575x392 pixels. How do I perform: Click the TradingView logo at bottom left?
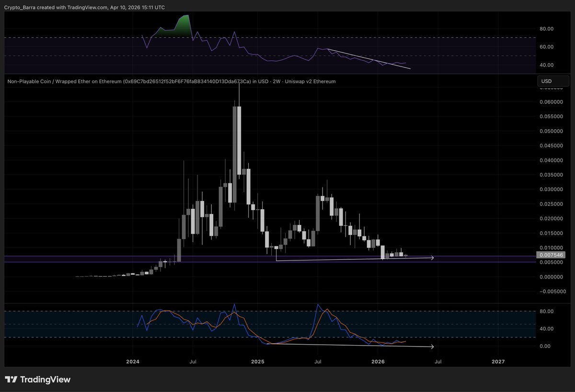[38, 380]
